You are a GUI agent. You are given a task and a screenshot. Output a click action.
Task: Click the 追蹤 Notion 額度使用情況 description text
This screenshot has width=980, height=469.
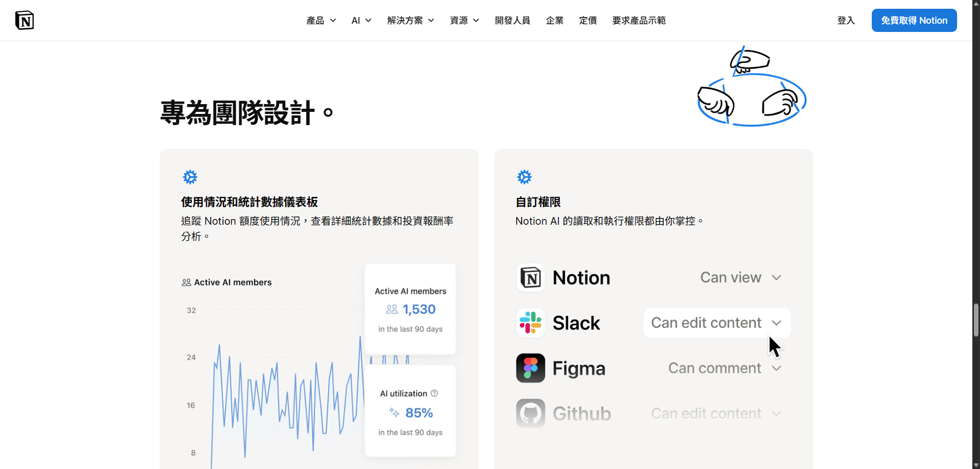click(x=317, y=228)
